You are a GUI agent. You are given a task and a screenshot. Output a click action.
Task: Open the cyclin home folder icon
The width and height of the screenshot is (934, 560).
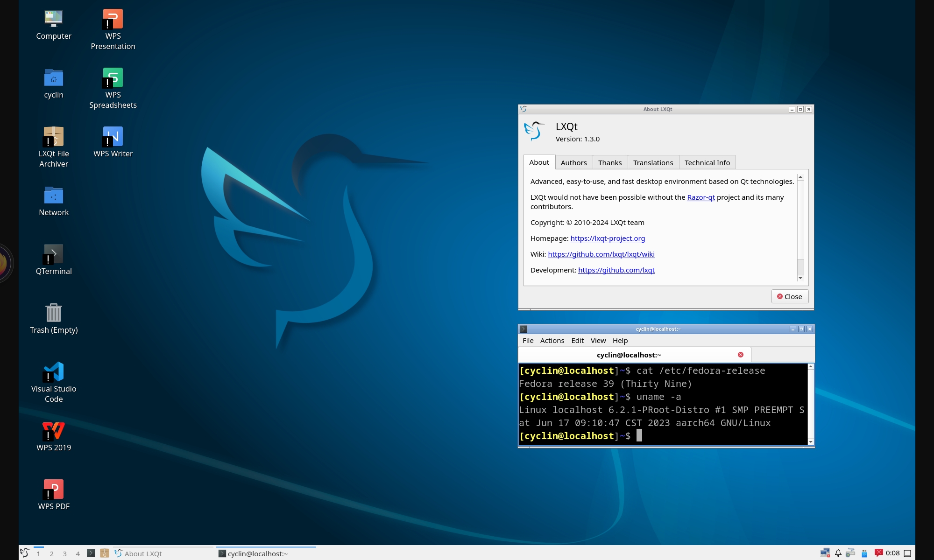54,84
